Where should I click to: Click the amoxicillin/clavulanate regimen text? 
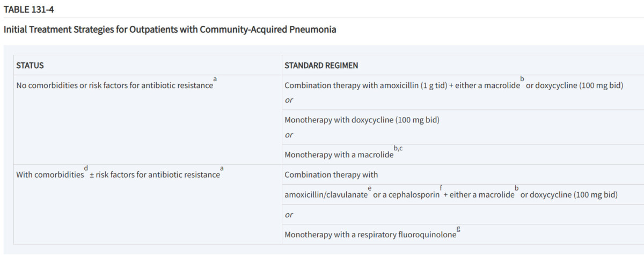tap(326, 194)
